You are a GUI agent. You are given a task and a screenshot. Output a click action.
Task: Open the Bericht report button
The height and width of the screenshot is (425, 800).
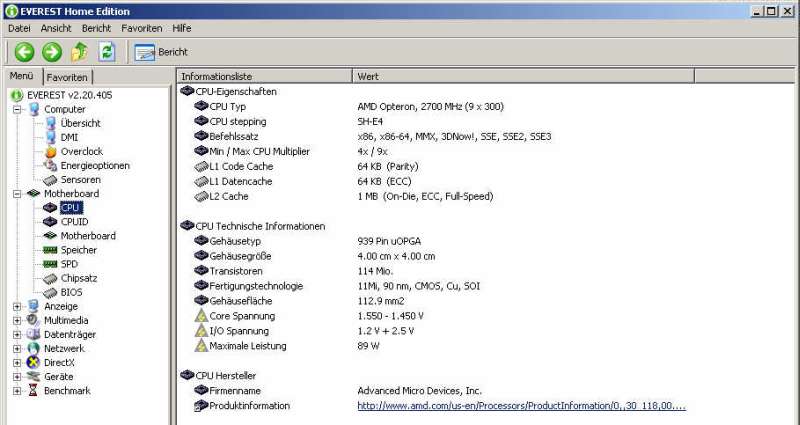(x=161, y=52)
